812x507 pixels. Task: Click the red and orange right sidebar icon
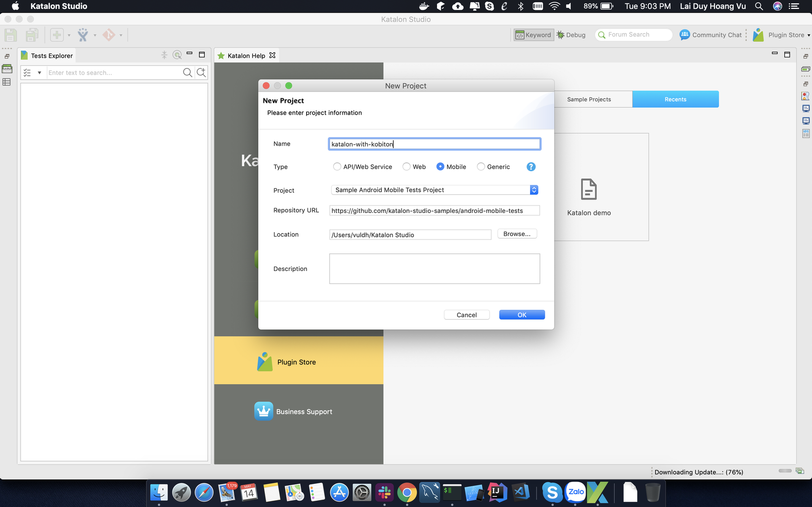(x=806, y=96)
